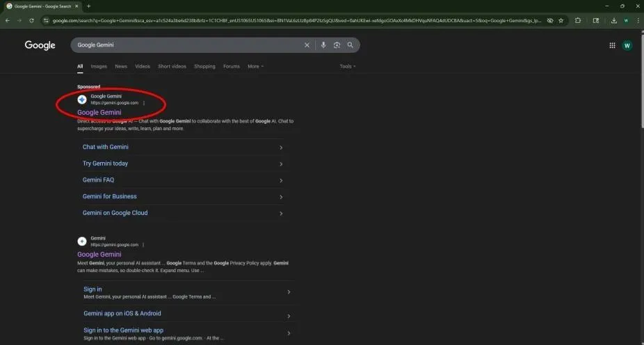Click the Chrome profile avatar W in toolbar

coord(626,21)
